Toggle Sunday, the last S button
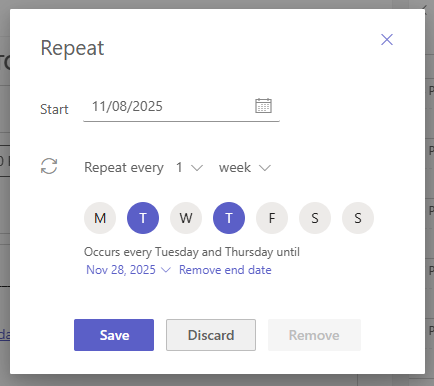The width and height of the screenshot is (434, 386). pyautogui.click(x=358, y=218)
